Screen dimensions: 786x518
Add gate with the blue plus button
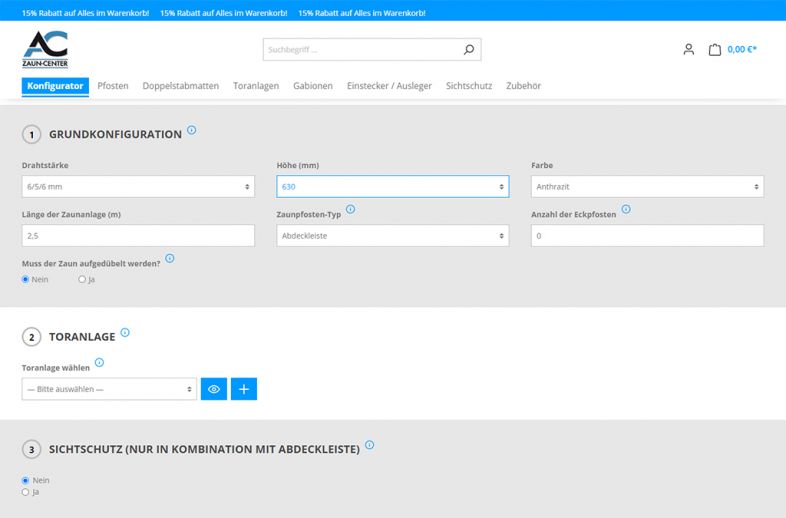click(244, 389)
